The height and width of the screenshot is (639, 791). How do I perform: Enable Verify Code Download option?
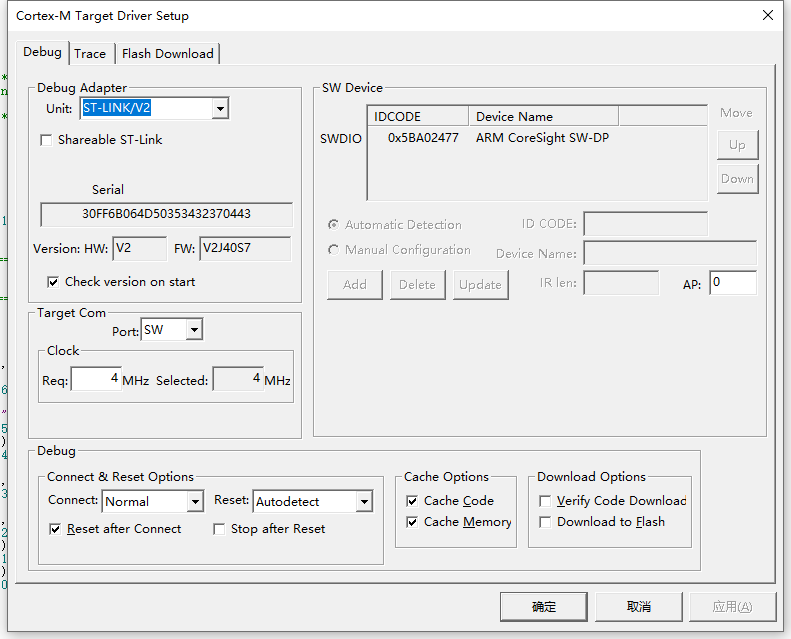point(545,501)
